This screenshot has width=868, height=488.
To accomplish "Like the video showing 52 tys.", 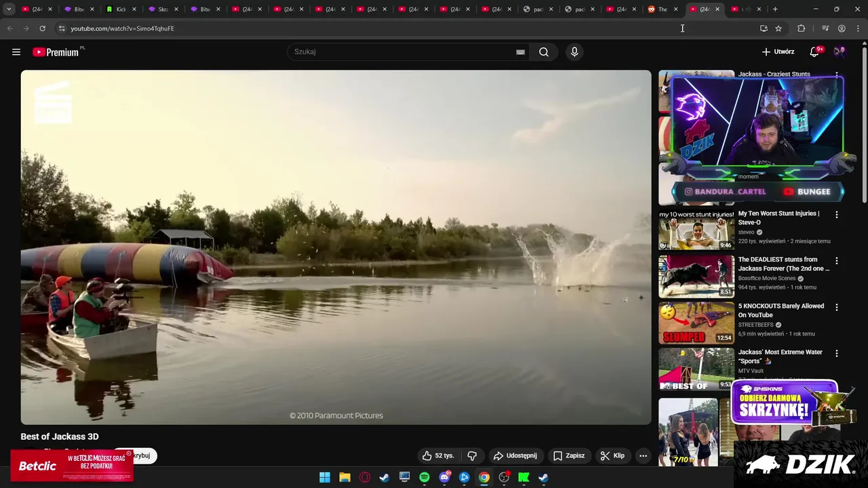I will (438, 455).
